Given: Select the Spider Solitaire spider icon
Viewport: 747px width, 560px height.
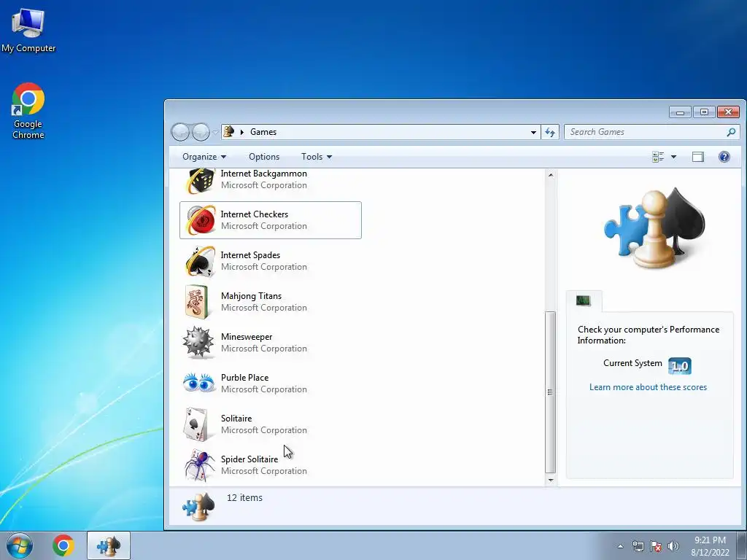Looking at the screenshot, I should (200, 465).
